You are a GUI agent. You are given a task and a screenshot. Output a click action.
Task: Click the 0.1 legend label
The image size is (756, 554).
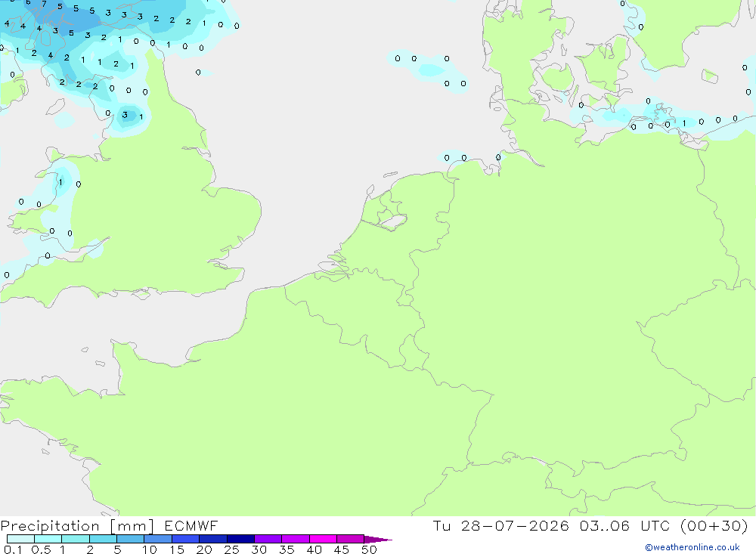coord(13,549)
